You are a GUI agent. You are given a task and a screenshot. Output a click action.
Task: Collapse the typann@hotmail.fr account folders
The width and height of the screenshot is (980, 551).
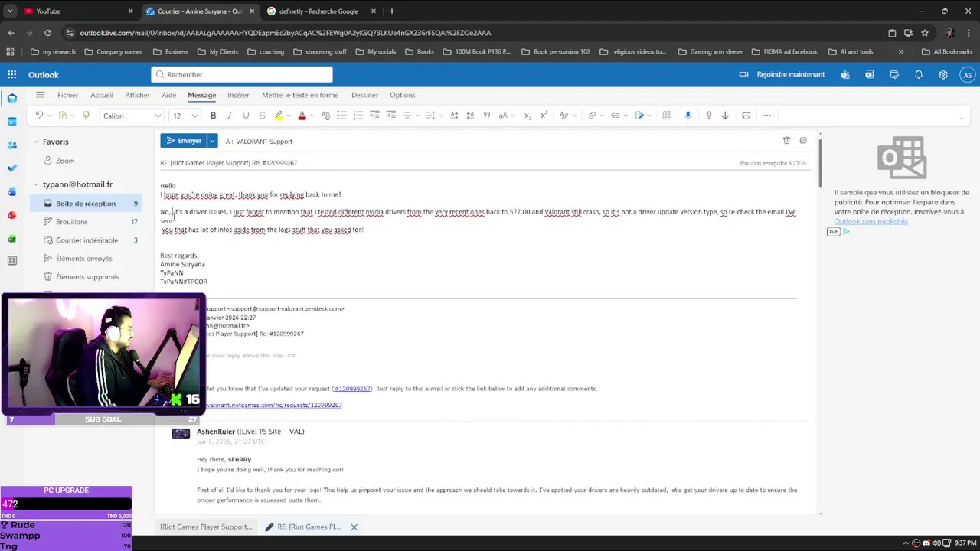[x=35, y=184]
